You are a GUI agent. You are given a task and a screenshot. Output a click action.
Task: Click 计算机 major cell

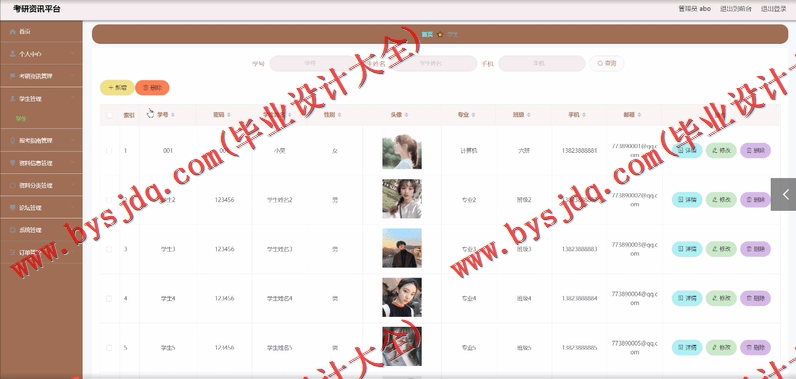click(469, 151)
